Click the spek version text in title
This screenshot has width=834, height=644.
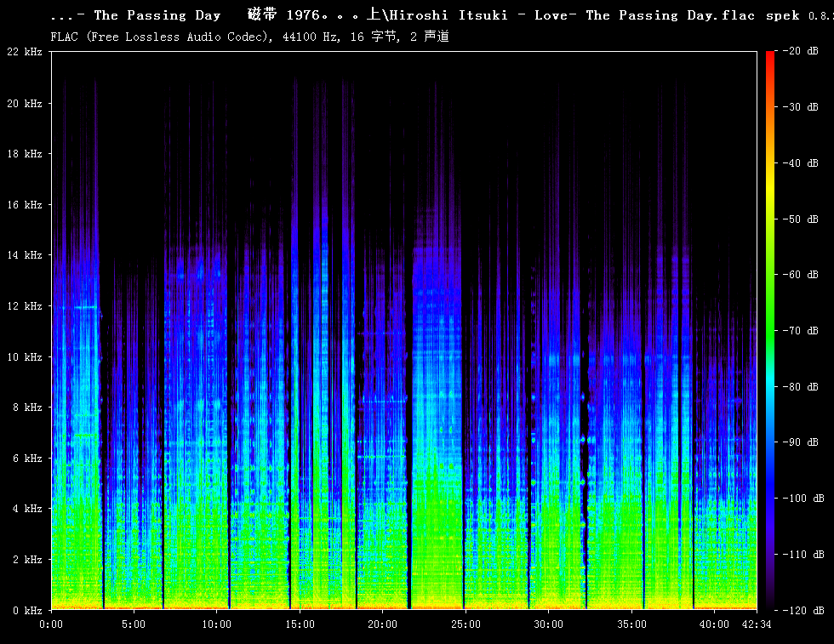pyautogui.click(x=799, y=15)
